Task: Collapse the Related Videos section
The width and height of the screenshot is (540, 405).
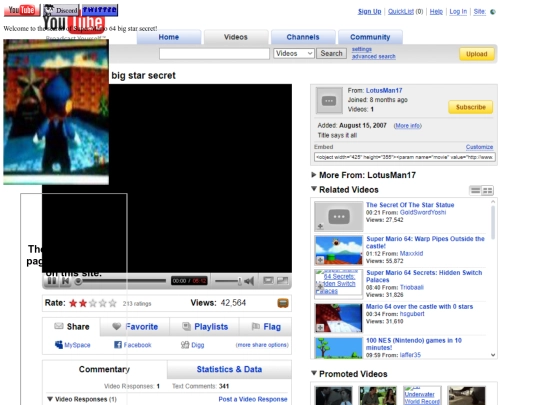Action: tap(314, 189)
